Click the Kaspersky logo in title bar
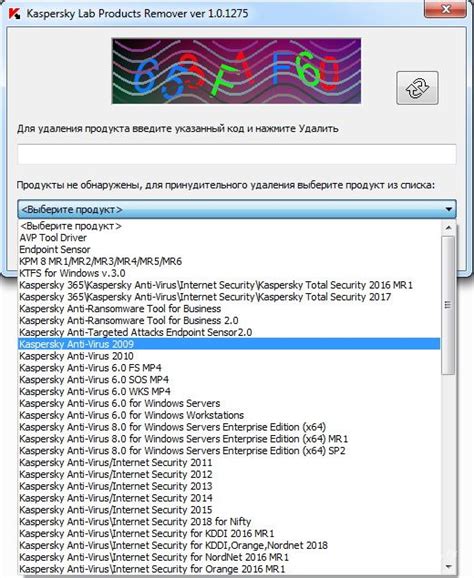 click(14, 14)
